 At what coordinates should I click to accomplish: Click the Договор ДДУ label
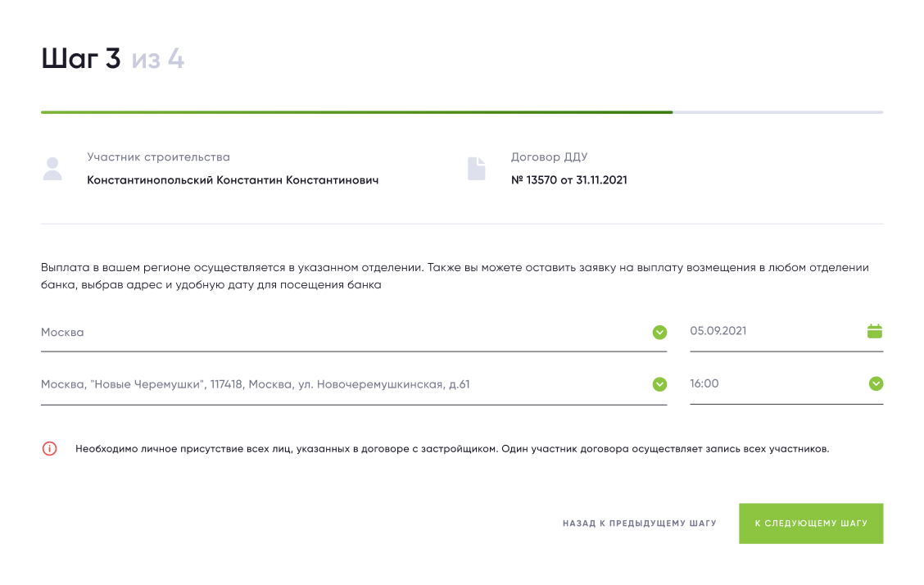(549, 157)
